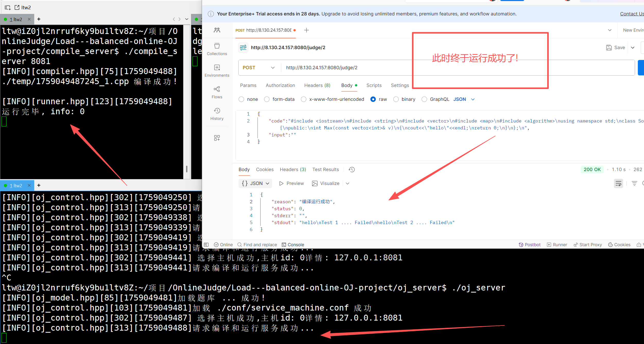Select x-www-form-urlencoded body radio
Viewport: 644px width, 344px height.
click(x=304, y=99)
